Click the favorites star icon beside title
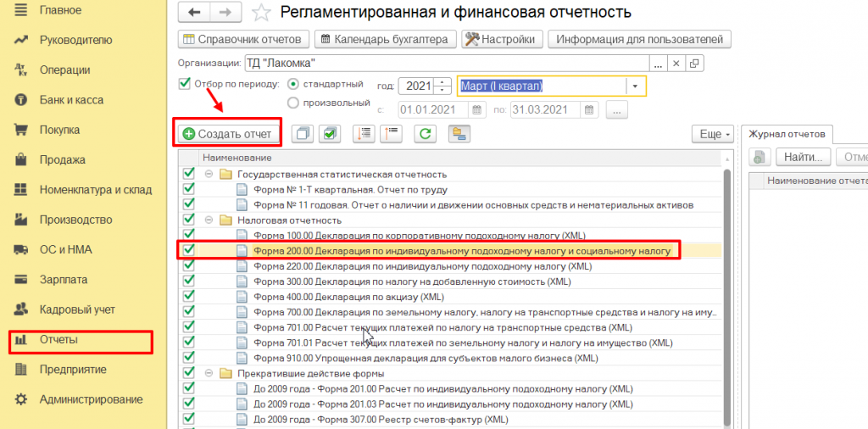The image size is (868, 429). [263, 12]
